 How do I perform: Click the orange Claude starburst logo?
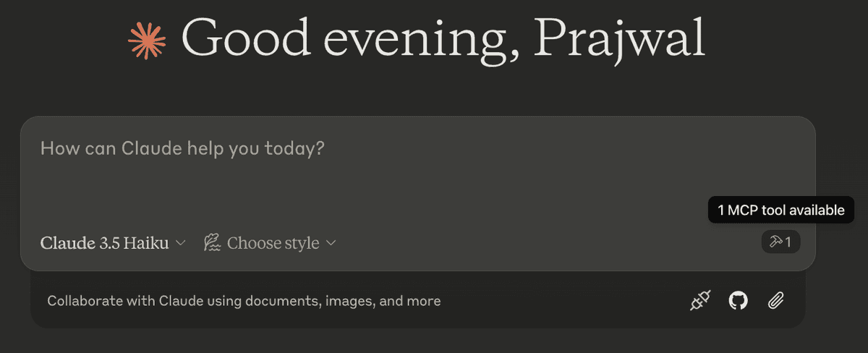(x=148, y=40)
